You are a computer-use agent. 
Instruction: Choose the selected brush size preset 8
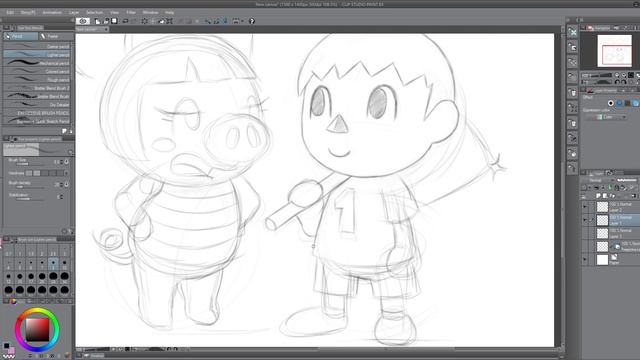click(53, 264)
